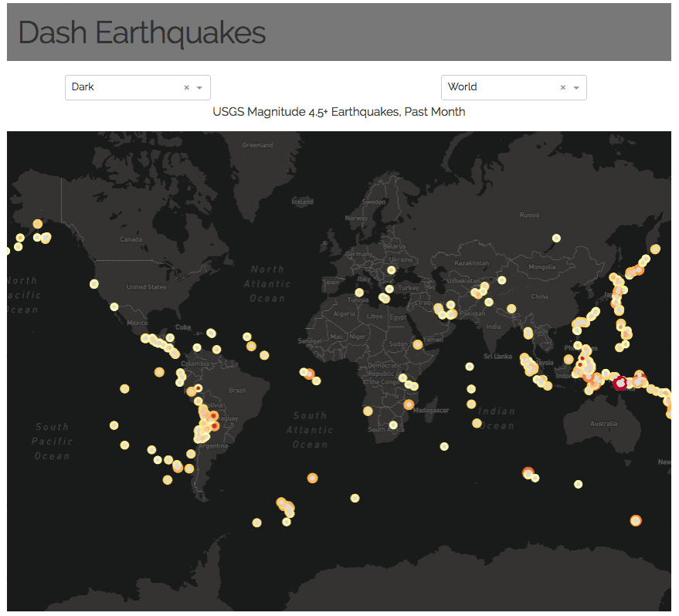Click the Algeria map label
Screen dimensions: 679x616
345,313
